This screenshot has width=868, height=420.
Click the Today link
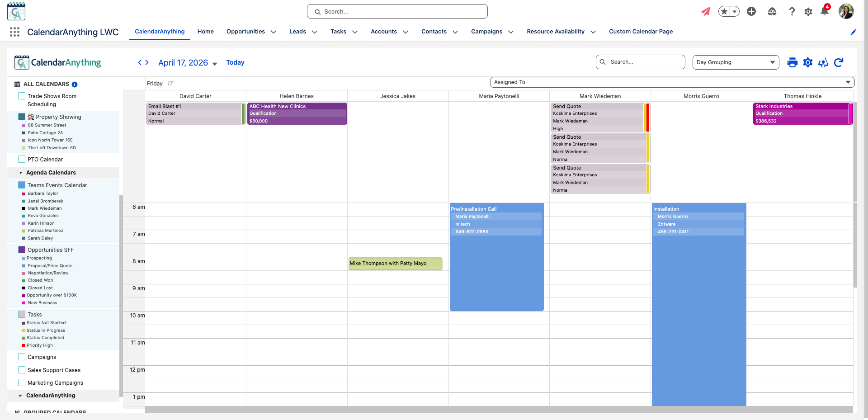pyautogui.click(x=235, y=62)
